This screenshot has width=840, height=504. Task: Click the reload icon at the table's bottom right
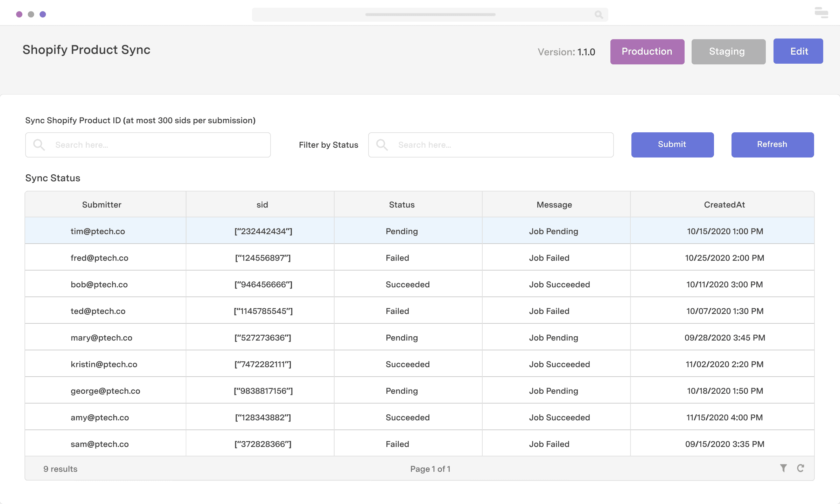801,468
